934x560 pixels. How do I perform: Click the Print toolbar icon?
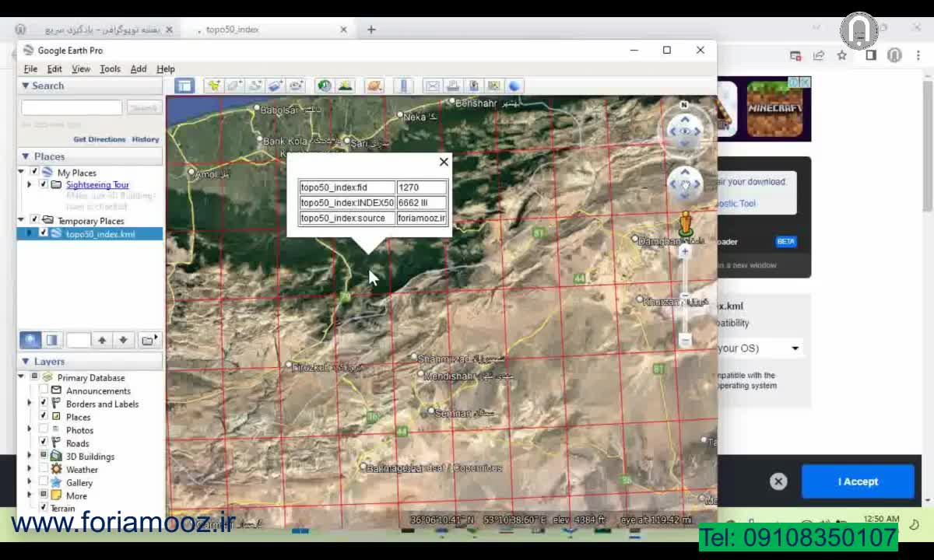pyautogui.click(x=453, y=86)
